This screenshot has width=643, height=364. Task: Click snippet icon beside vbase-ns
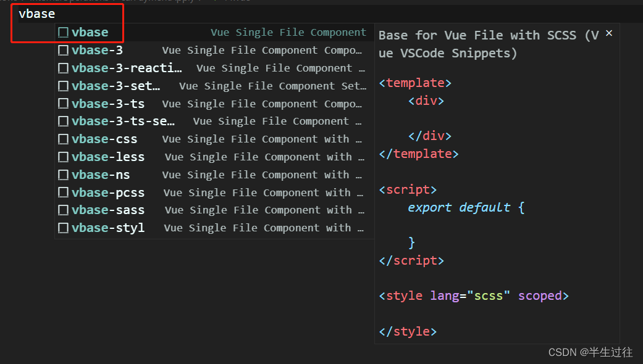coord(63,175)
